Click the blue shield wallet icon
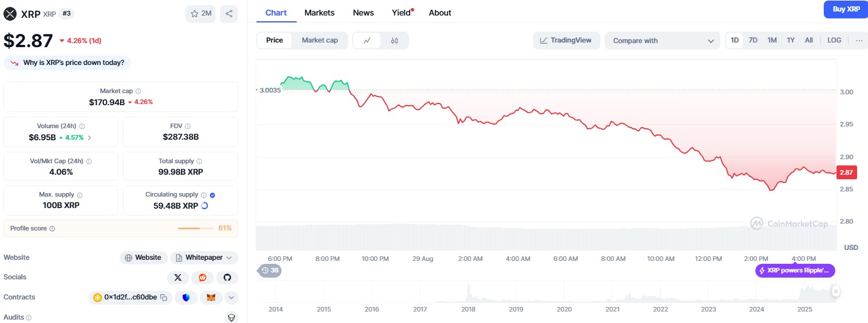The image size is (868, 323). (x=186, y=298)
